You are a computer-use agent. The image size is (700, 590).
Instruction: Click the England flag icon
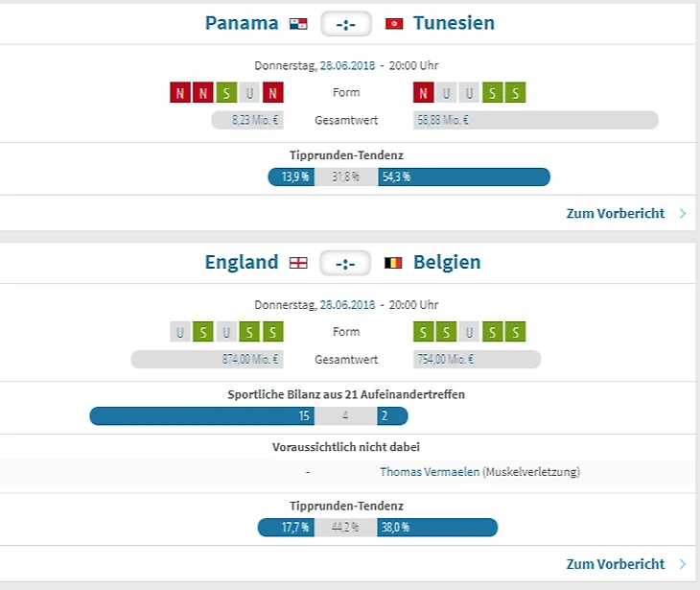298,262
